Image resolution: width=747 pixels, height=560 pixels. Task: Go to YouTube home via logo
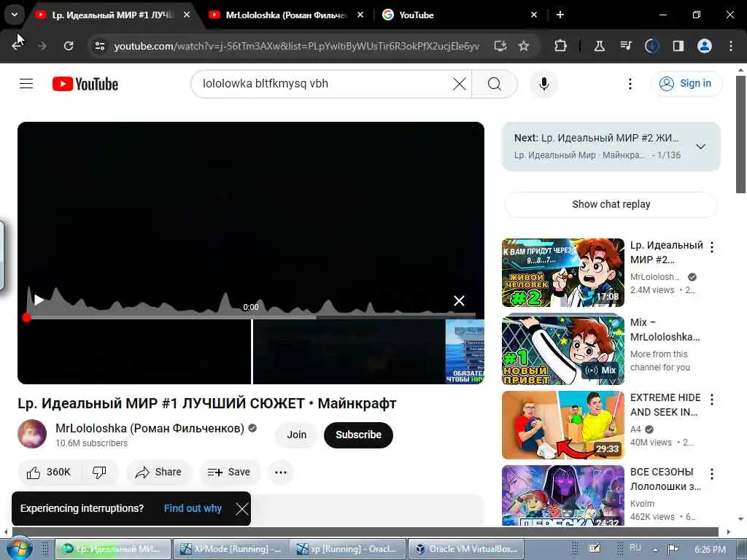[85, 84]
